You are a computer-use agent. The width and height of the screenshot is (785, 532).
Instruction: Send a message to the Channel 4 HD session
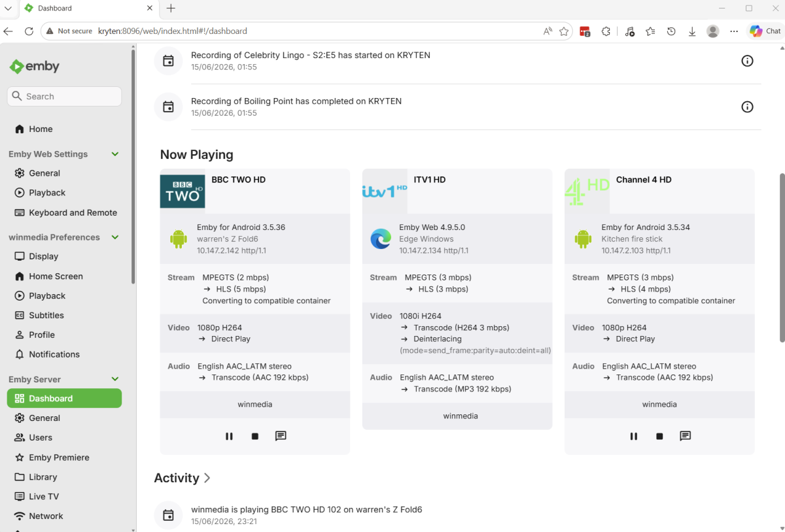coord(685,436)
